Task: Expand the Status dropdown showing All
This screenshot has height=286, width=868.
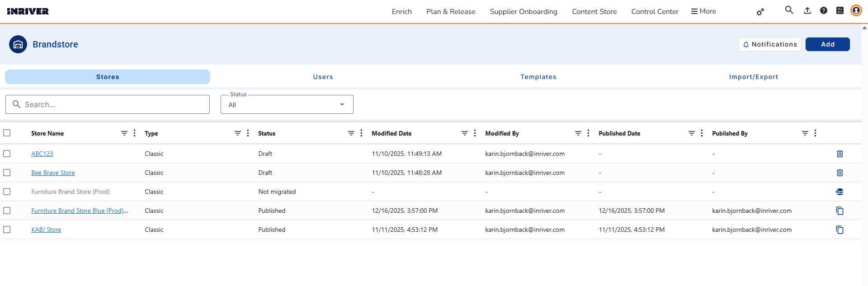Action: pyautogui.click(x=287, y=104)
